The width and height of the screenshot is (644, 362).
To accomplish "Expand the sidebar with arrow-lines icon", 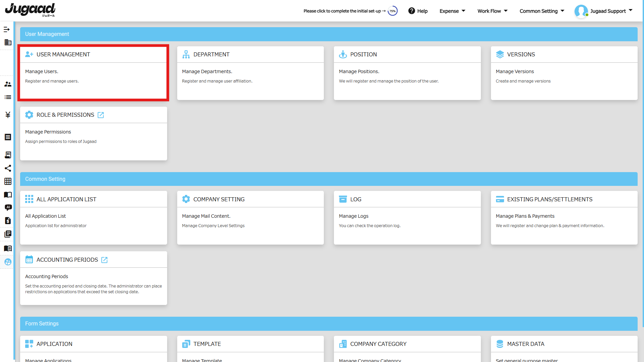I will (7, 30).
